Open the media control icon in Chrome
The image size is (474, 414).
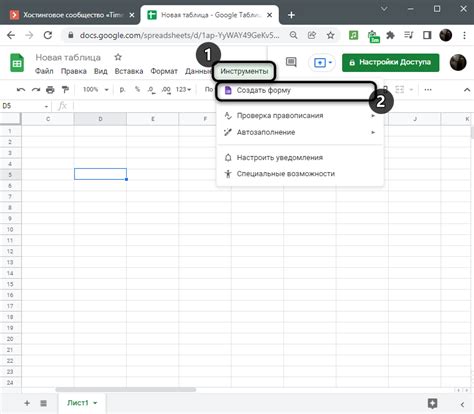409,35
